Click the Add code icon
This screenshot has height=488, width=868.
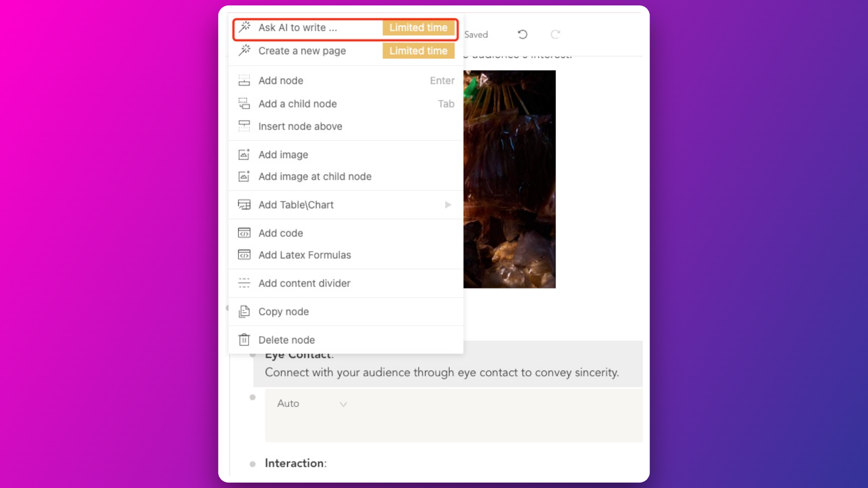(244, 232)
